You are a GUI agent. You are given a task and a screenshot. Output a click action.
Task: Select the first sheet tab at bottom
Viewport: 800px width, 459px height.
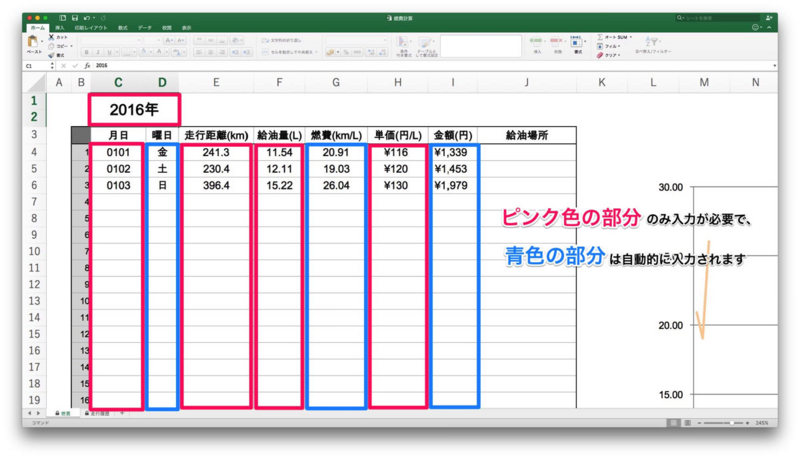pyautogui.click(x=63, y=414)
